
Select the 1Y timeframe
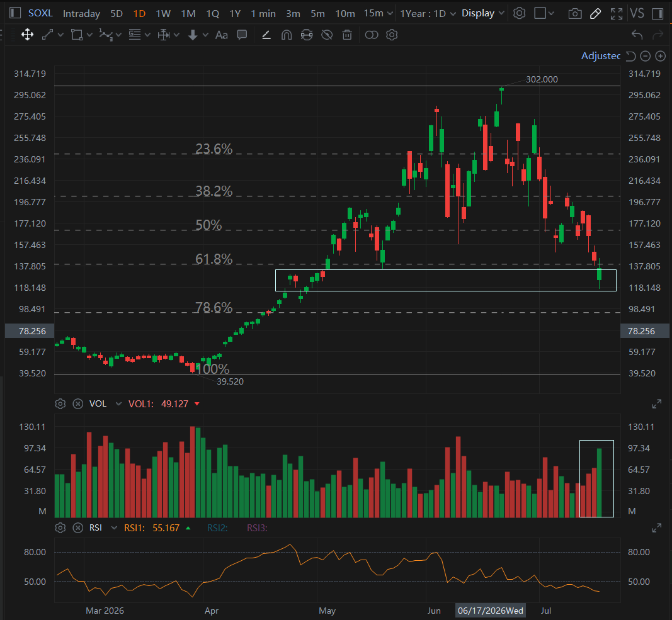tap(235, 14)
